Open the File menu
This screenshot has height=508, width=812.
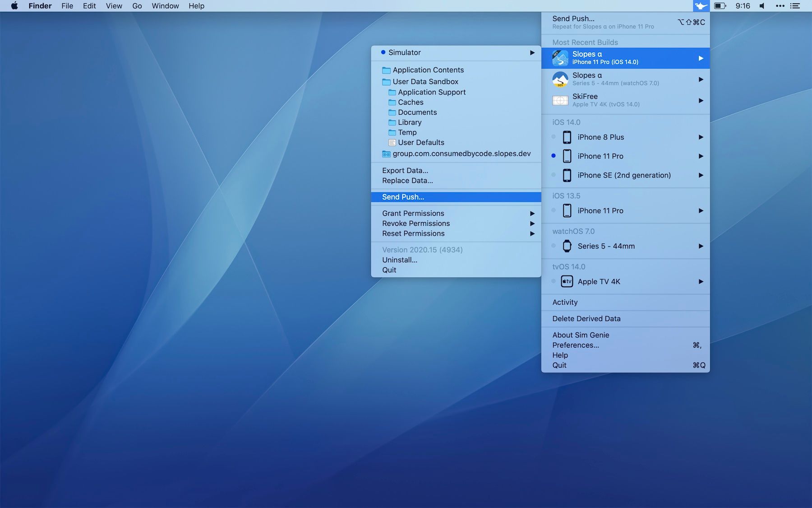click(67, 6)
